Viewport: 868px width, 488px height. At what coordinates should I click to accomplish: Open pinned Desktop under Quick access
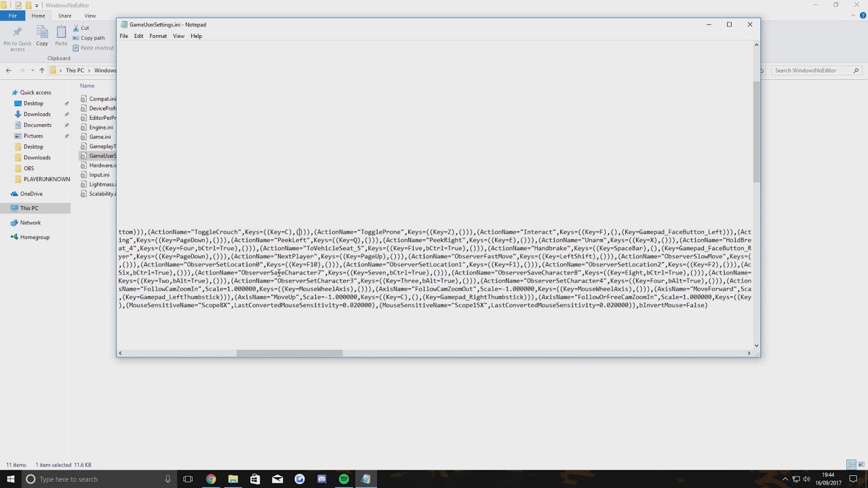33,104
